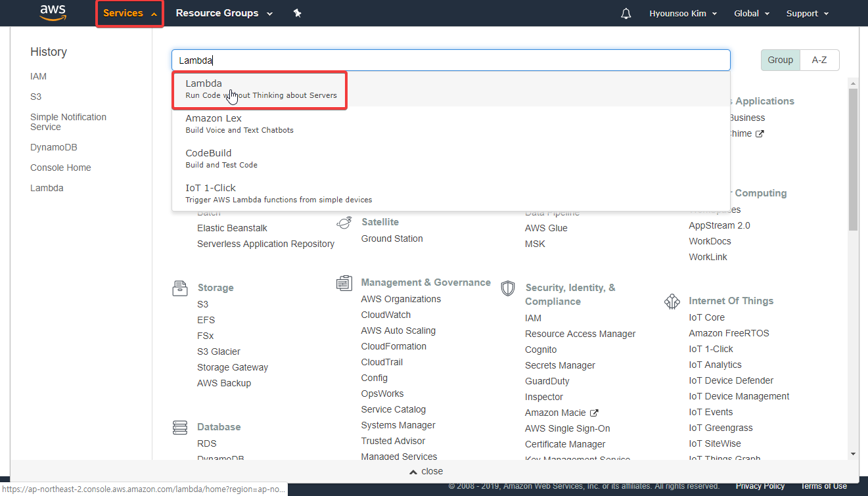Open AWS Auto Scaling service

click(x=398, y=330)
